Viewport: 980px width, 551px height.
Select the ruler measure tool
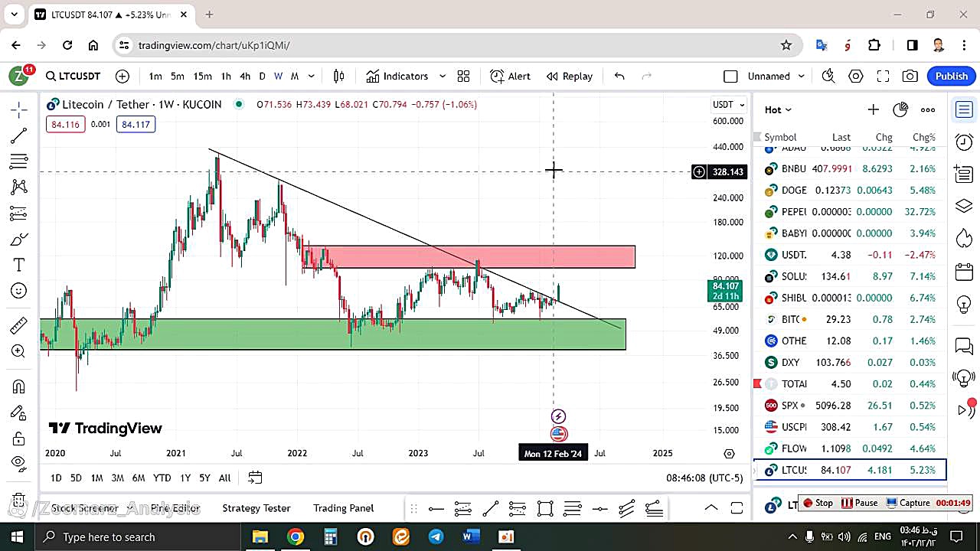pos(19,326)
